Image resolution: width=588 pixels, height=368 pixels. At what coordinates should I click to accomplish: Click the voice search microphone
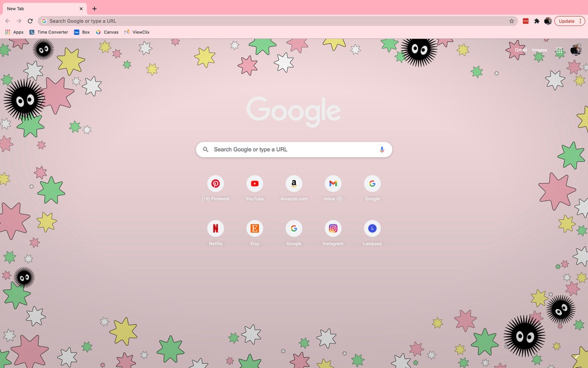pos(381,149)
